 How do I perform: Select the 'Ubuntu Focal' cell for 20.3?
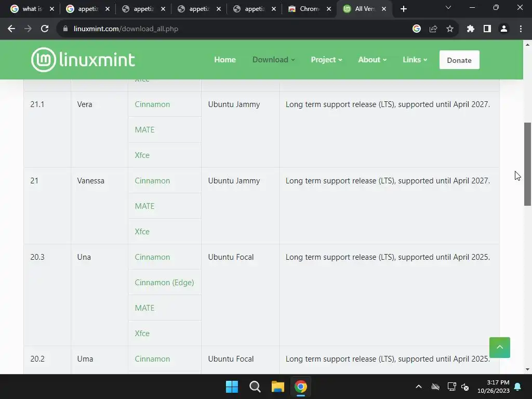(x=231, y=257)
